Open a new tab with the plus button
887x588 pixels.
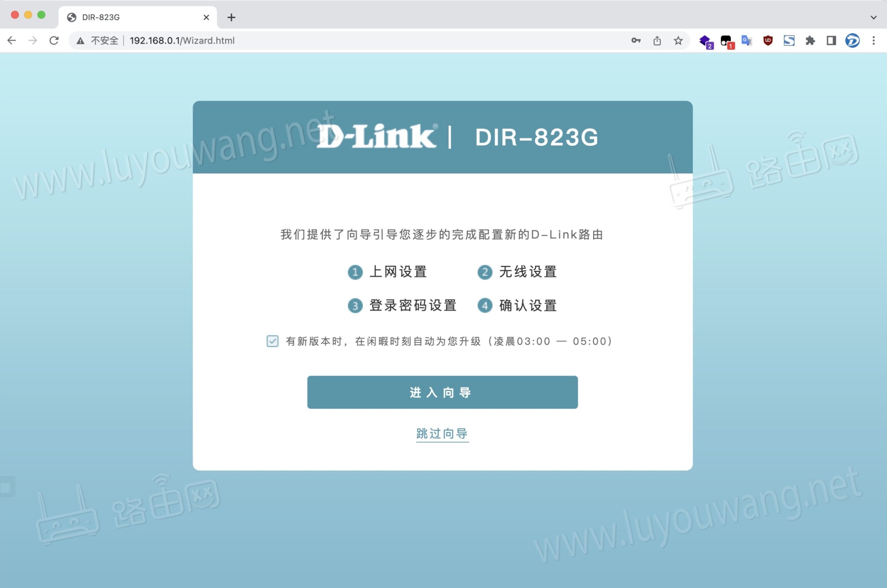point(231,17)
